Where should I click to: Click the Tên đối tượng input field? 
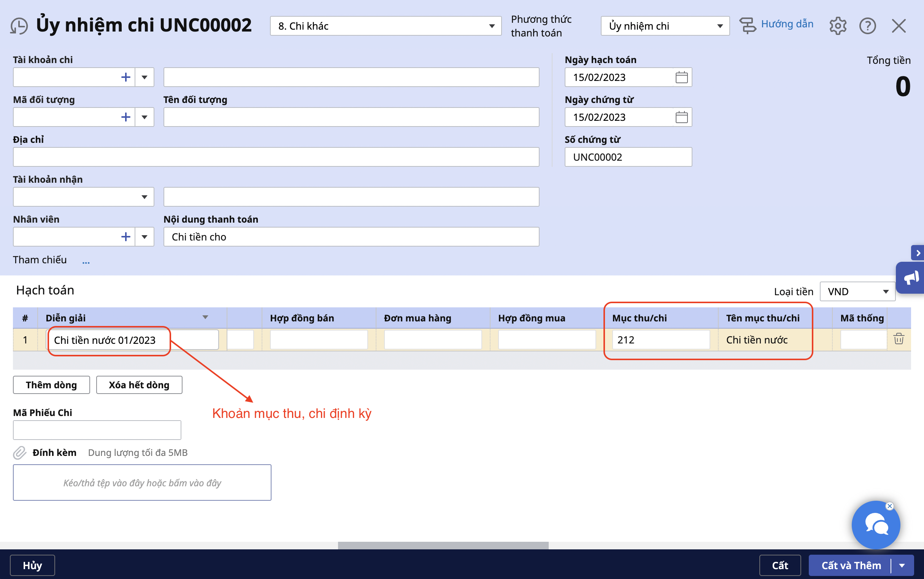[x=351, y=117]
